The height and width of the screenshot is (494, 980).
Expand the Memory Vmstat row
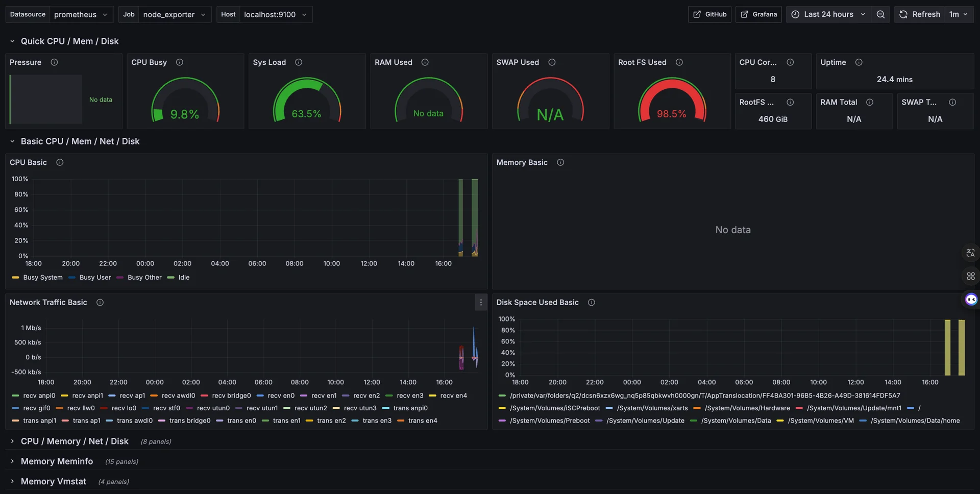tap(53, 482)
